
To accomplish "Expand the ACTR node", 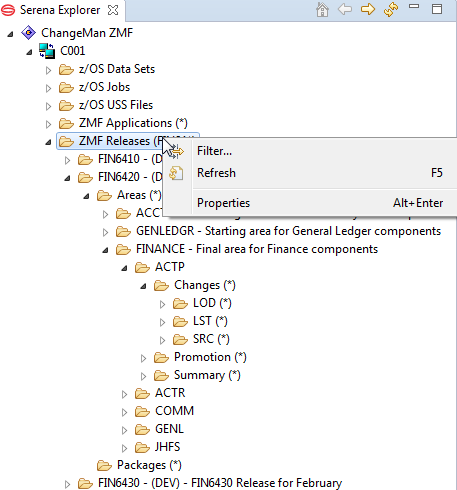I will tap(124, 394).
